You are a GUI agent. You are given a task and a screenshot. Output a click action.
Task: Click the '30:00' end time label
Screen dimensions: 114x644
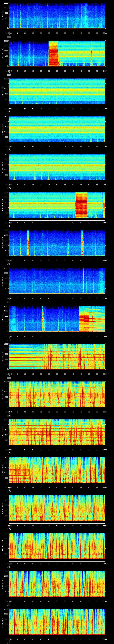[x=105, y=298]
